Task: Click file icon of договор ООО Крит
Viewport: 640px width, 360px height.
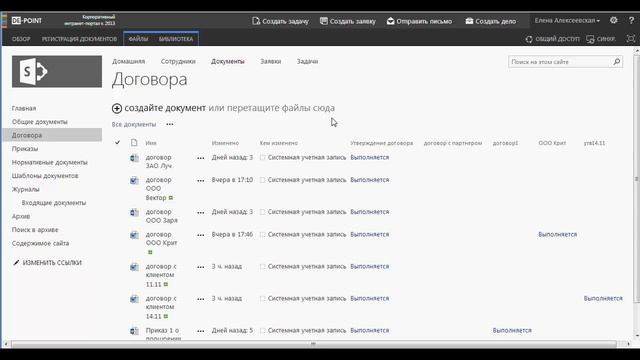Action: (x=134, y=235)
